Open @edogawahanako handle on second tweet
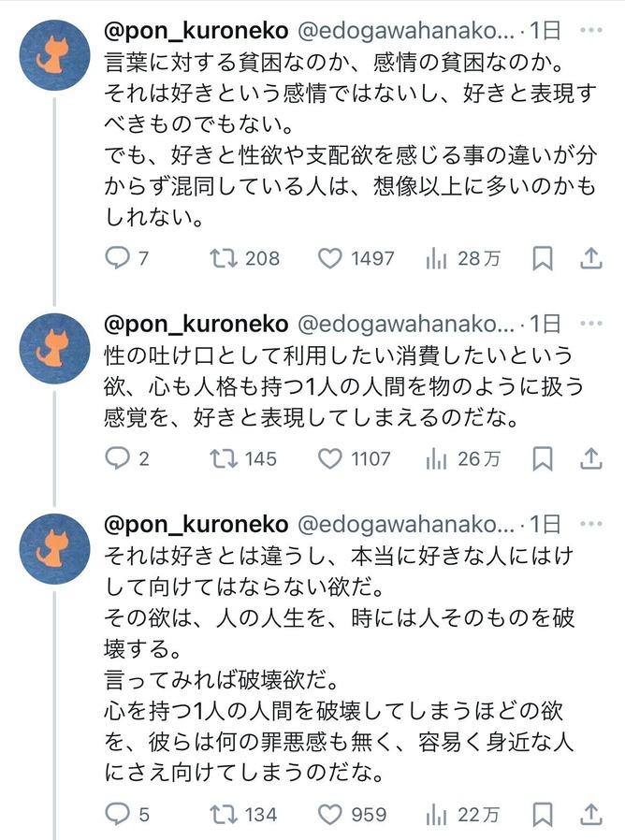 [x=406, y=324]
